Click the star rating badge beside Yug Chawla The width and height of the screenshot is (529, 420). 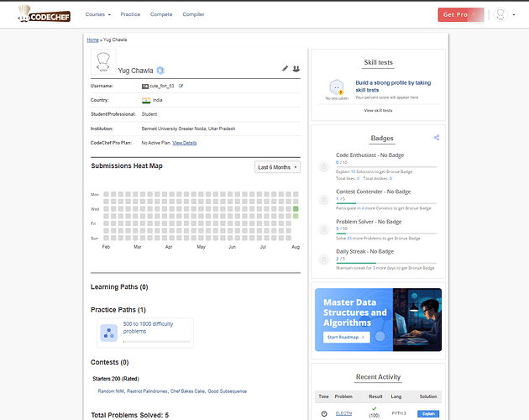click(x=160, y=71)
